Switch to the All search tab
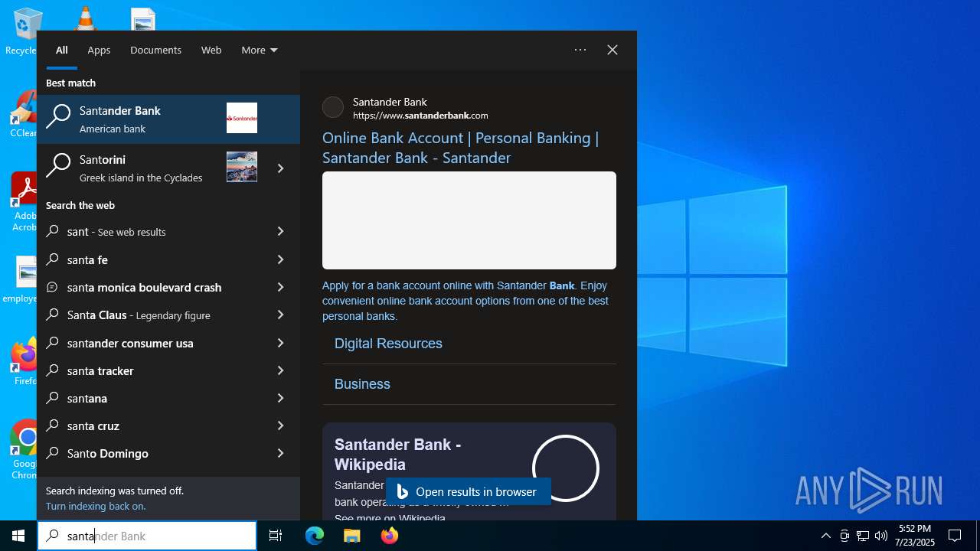Image resolution: width=980 pixels, height=551 pixels. [62, 50]
